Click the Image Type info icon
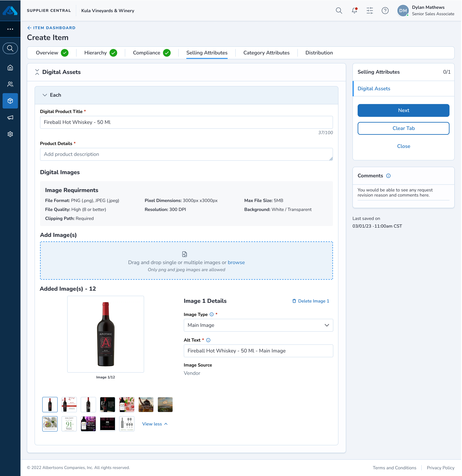 point(212,314)
